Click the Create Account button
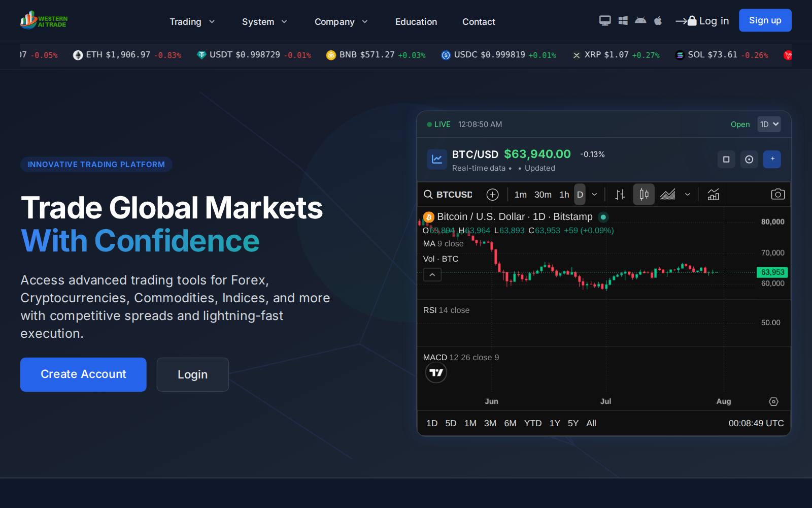812x508 pixels. coord(83,374)
